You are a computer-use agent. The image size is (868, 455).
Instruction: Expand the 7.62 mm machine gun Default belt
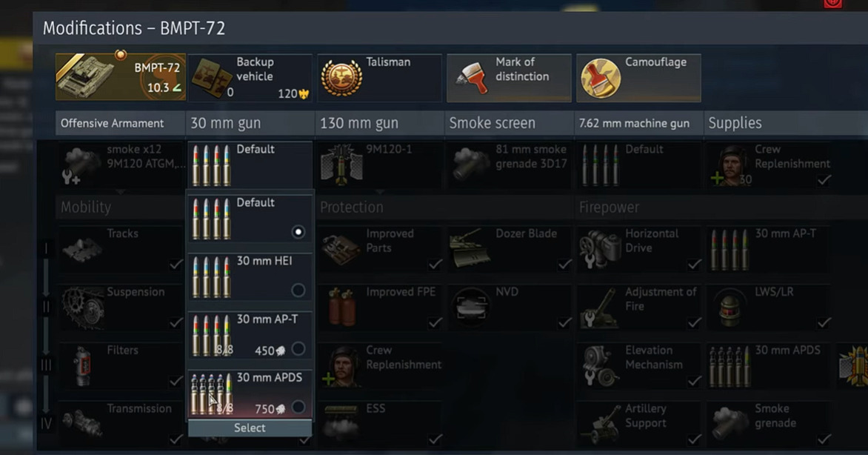click(x=638, y=165)
